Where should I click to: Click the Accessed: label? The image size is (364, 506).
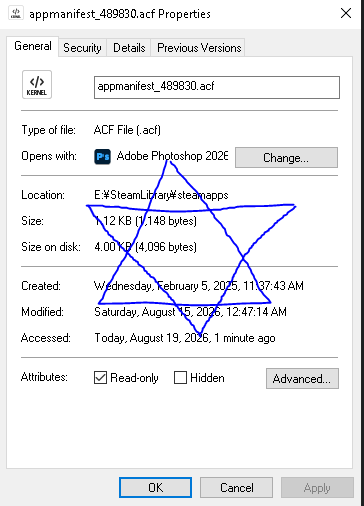46,338
